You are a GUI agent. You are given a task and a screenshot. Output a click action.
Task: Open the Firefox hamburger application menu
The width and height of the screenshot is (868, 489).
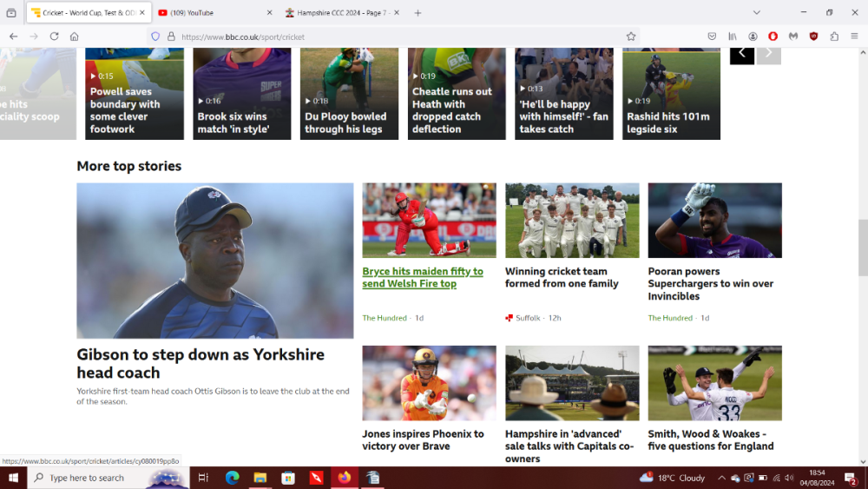[854, 36]
